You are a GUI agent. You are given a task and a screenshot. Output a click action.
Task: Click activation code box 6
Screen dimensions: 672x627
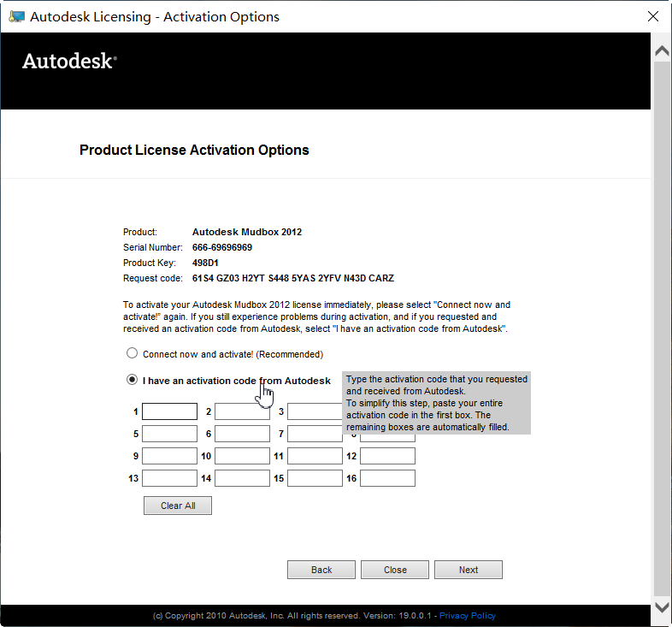(242, 434)
